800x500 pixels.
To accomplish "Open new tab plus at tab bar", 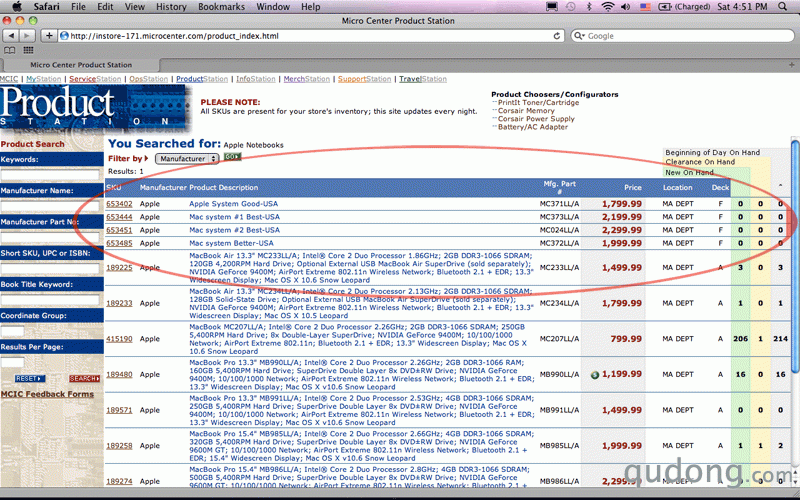I will tap(791, 65).
